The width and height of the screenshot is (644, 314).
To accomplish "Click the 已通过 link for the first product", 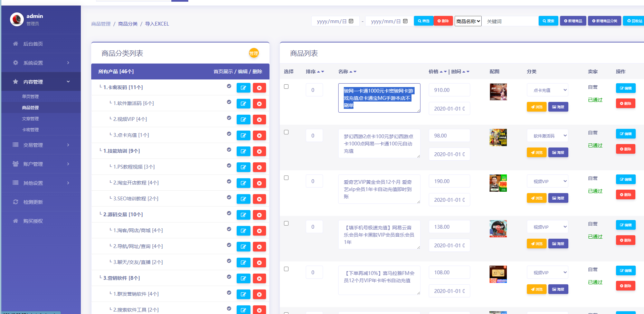I will pos(595,99).
